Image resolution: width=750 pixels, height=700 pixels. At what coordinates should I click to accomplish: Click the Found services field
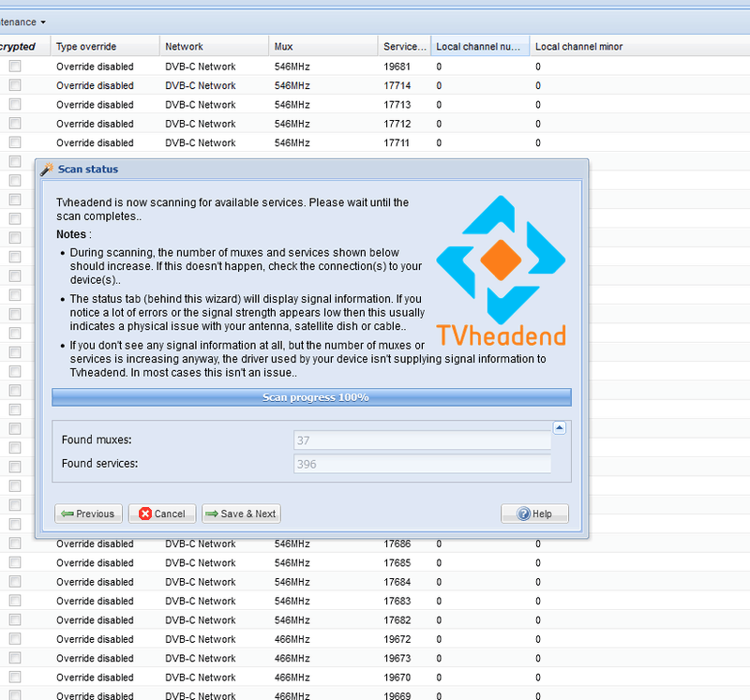422,464
